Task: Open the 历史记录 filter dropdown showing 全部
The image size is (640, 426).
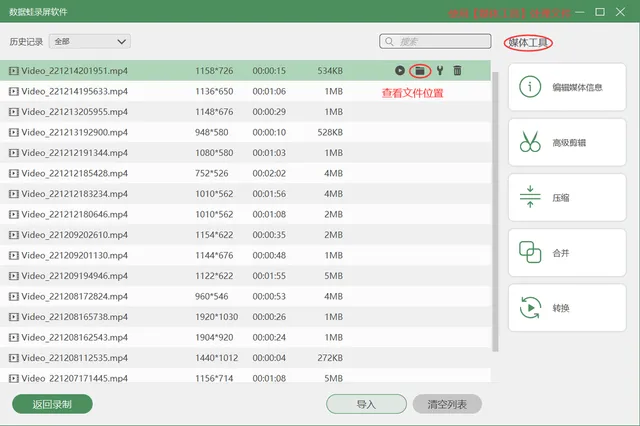Action: pyautogui.click(x=90, y=41)
